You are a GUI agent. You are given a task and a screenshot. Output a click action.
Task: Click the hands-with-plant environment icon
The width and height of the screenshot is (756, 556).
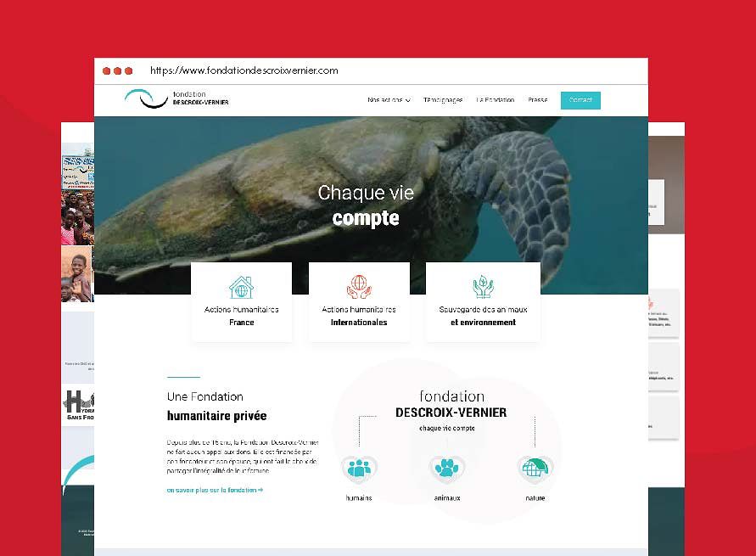pyautogui.click(x=483, y=286)
